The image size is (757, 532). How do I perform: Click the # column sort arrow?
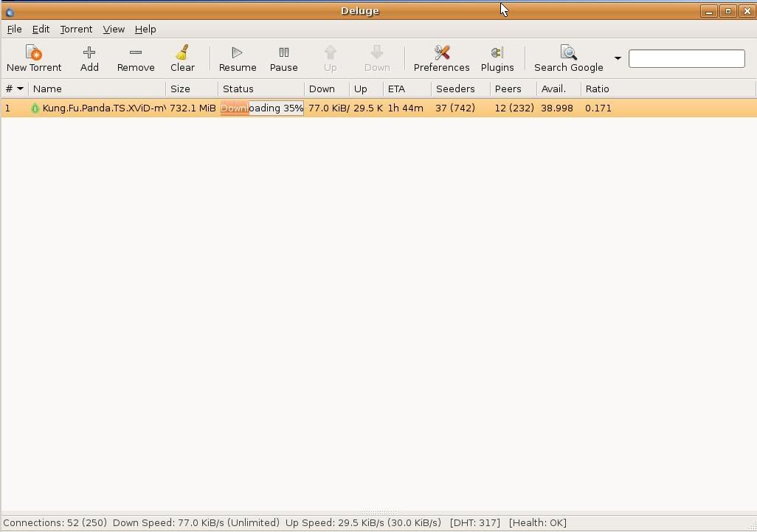tap(20, 89)
